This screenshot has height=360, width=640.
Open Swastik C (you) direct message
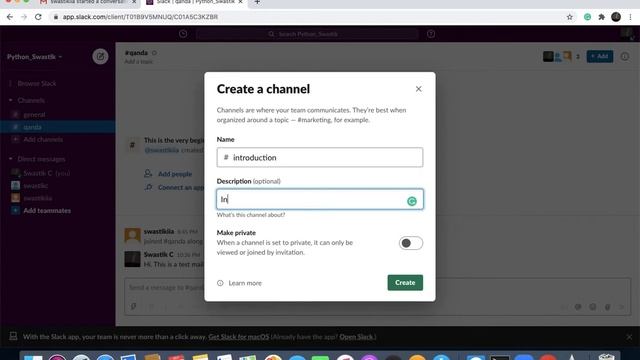47,173
